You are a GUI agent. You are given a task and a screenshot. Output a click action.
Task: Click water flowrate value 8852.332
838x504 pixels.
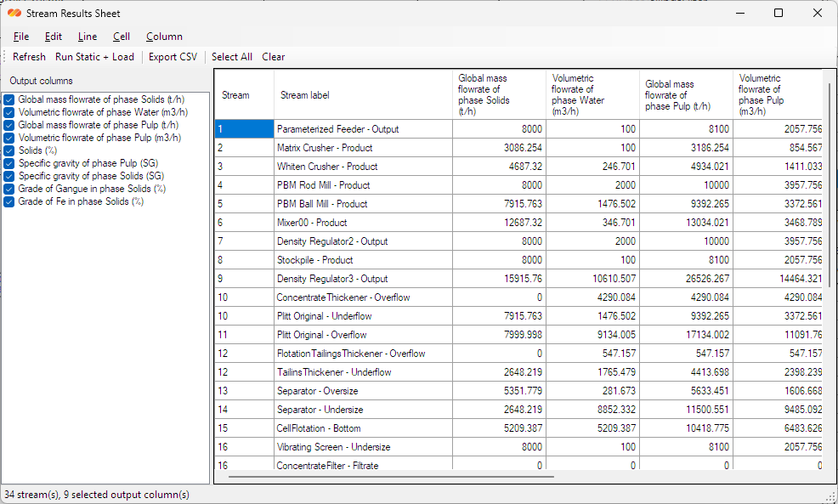click(592, 410)
